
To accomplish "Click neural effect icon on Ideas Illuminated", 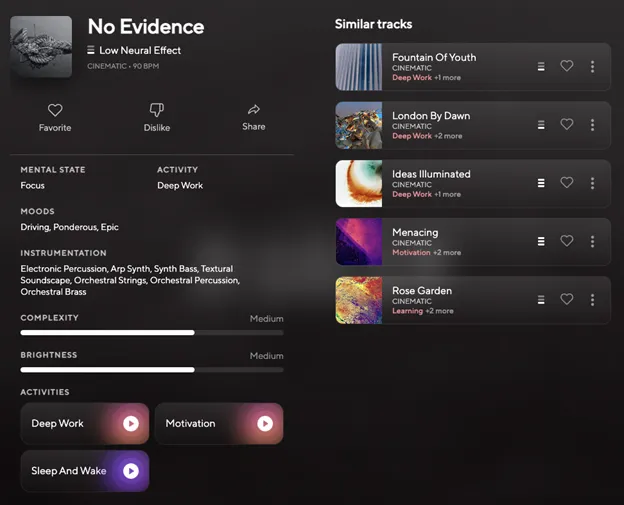I will coord(541,183).
